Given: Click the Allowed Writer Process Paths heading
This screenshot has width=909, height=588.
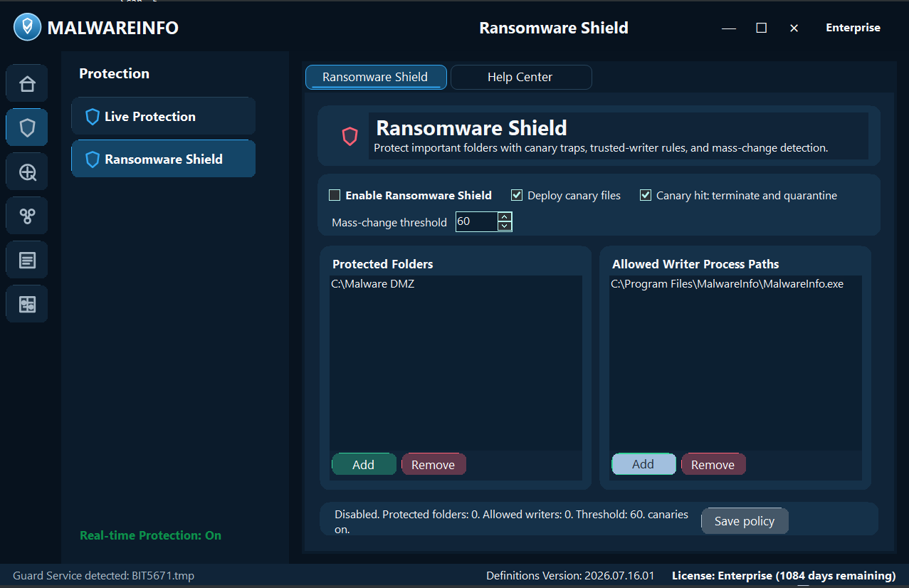Looking at the screenshot, I should click(695, 264).
